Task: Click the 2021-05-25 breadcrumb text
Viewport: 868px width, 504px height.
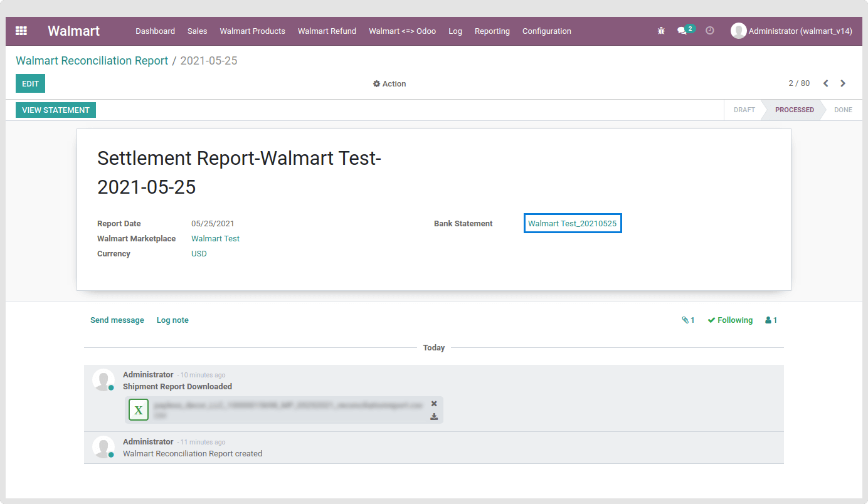Action: point(209,61)
